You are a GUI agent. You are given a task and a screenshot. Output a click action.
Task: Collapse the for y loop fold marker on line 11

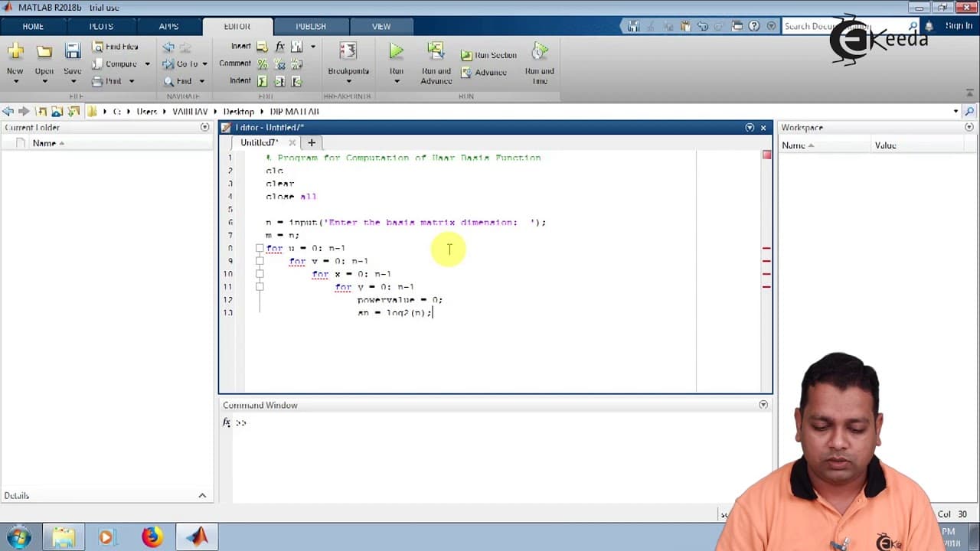click(x=260, y=287)
